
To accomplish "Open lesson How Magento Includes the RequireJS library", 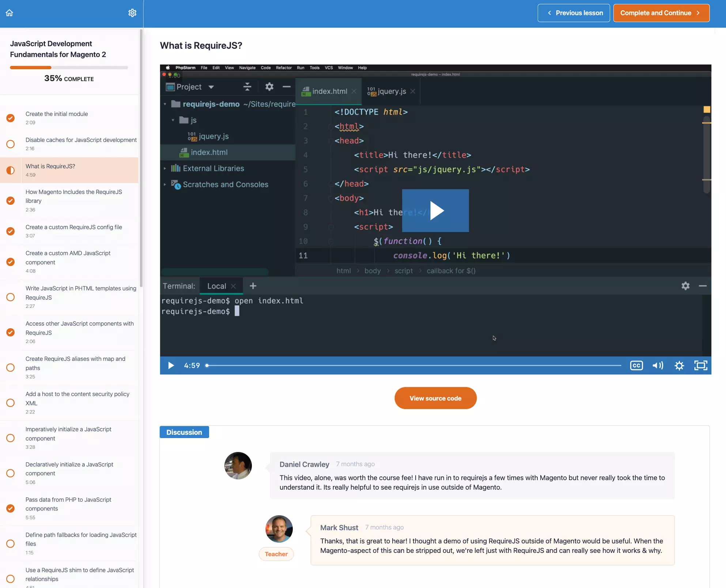I will [x=73, y=196].
